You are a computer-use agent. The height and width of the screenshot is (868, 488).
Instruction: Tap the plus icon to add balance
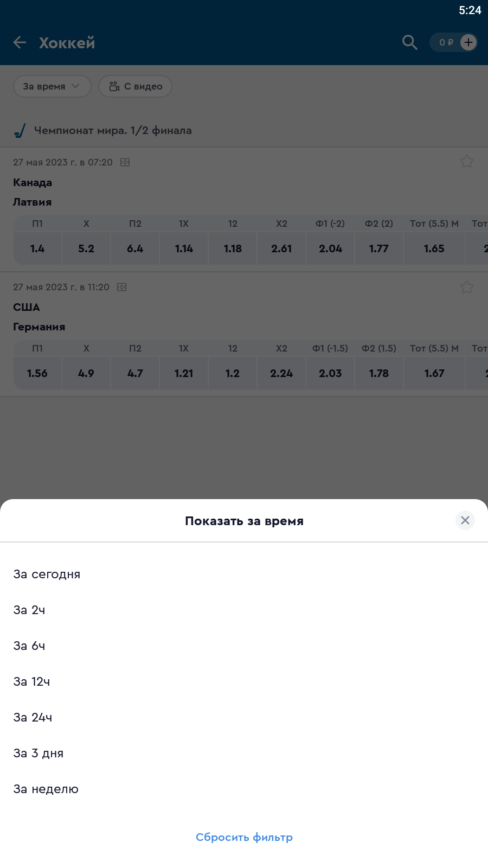click(x=468, y=42)
